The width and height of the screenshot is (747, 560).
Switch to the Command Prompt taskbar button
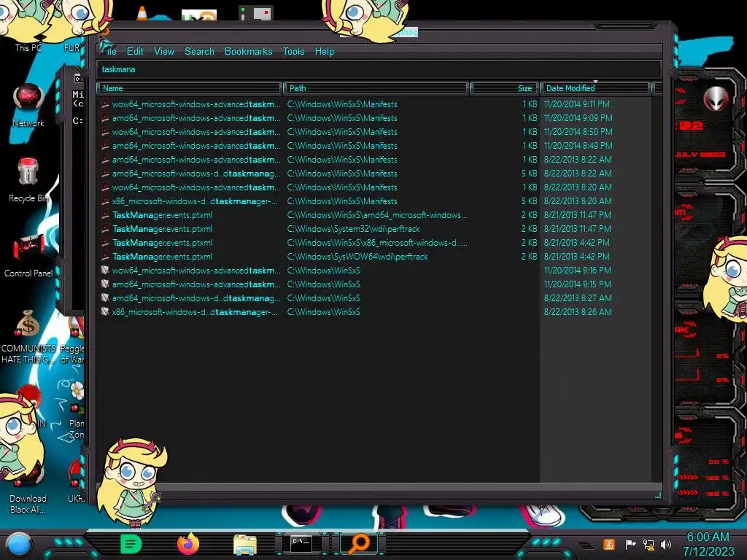[x=301, y=543]
